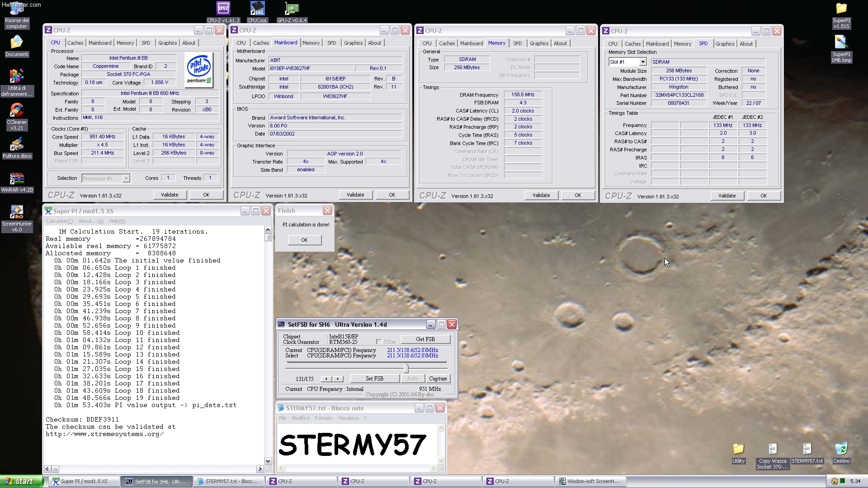
Task: Open Slot #1 memory slot dropdown
Action: [x=643, y=62]
